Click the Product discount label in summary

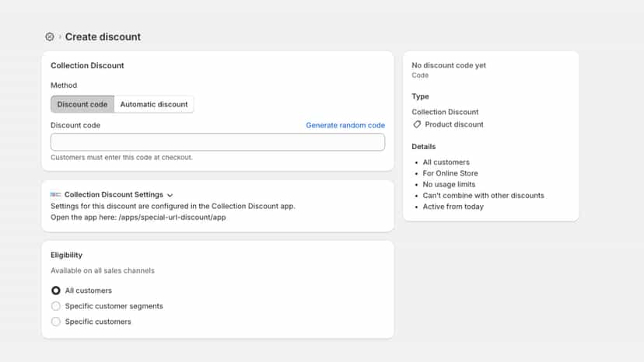click(454, 124)
